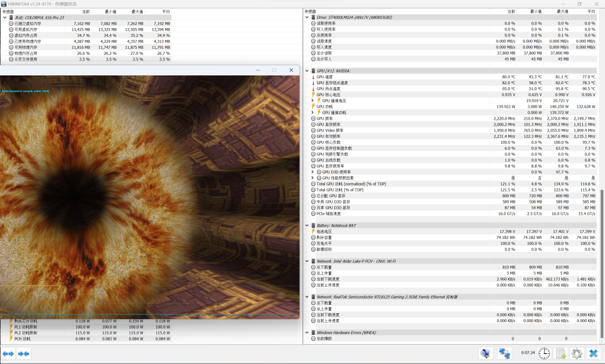Click the expand columns blue arrows icon
This screenshot has height=364, width=605.
8,353
